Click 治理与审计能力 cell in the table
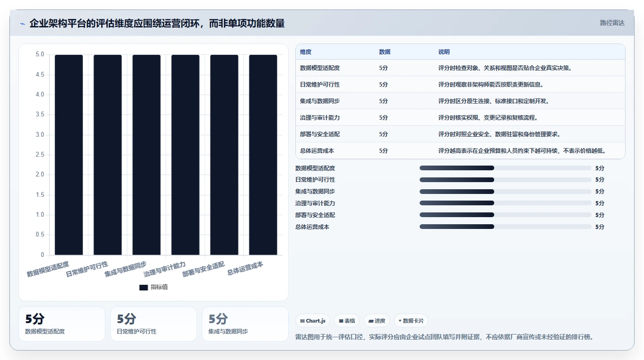Viewport: 644px width, 360px height. 320,118
